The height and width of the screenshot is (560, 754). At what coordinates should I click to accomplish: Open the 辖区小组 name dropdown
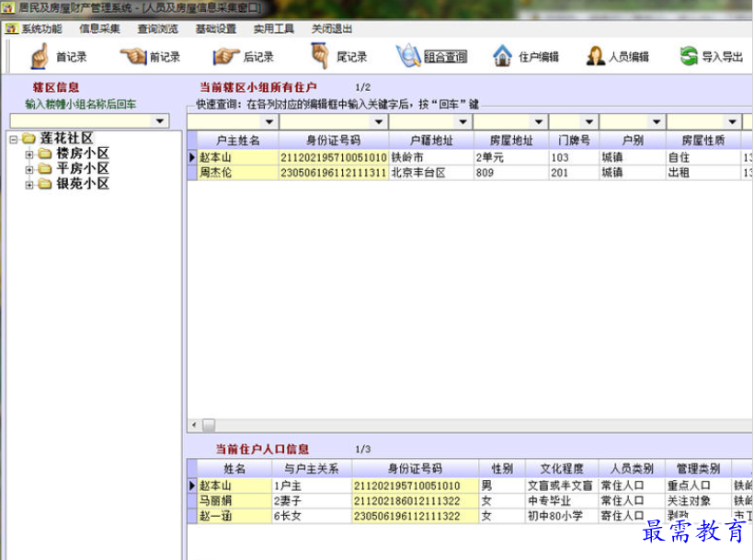[x=160, y=121]
